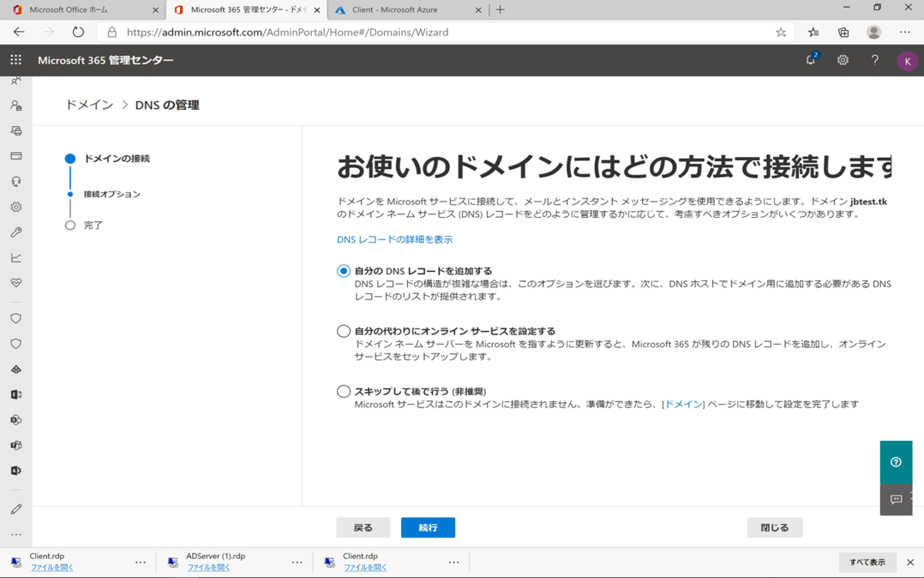924x578 pixels.
Task: Open SharePoint admin center icon
Action: (x=16, y=420)
